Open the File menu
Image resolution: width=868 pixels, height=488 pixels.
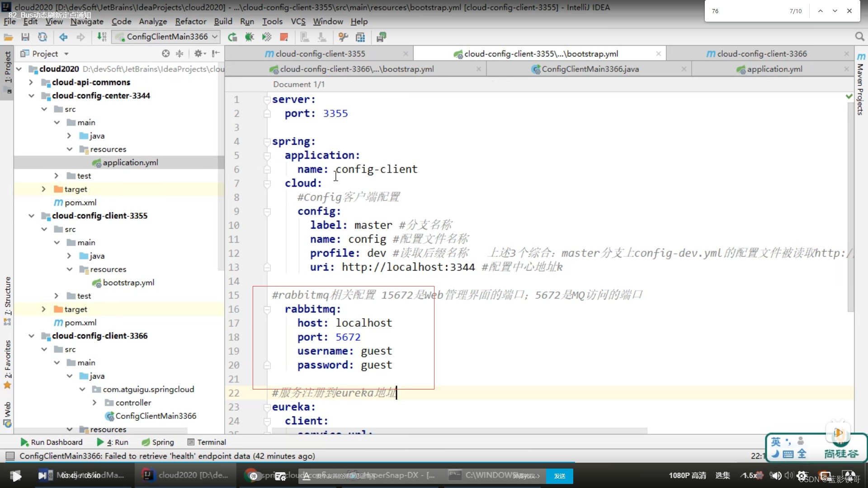(x=9, y=21)
